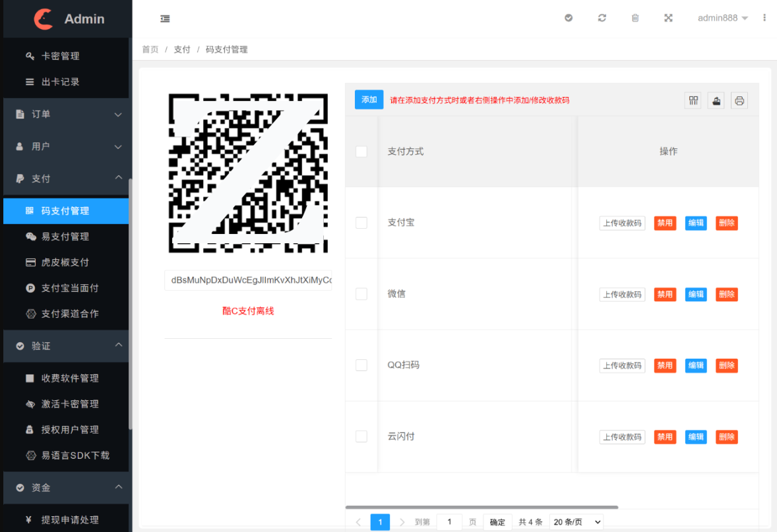The width and height of the screenshot is (777, 532).
Task: Open 虎皮椒支付 payment settings
Action: coord(66,262)
